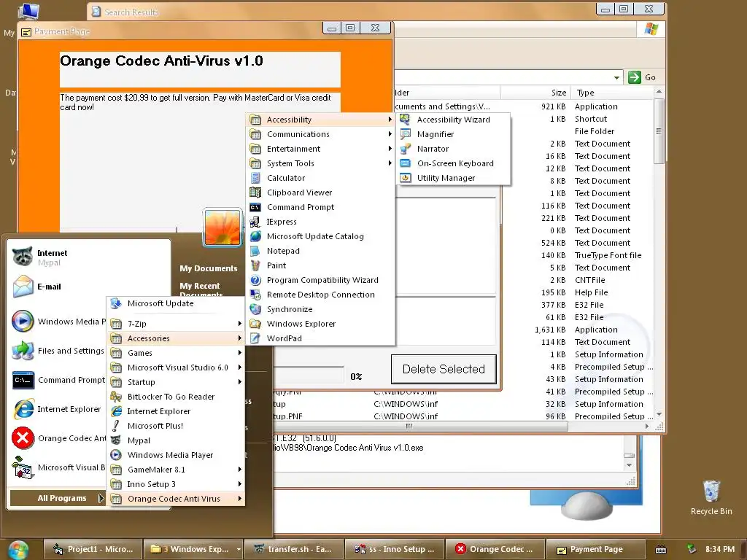Open Microsoft Update Catalog
Screen dimensions: 747x560
pos(321,236)
